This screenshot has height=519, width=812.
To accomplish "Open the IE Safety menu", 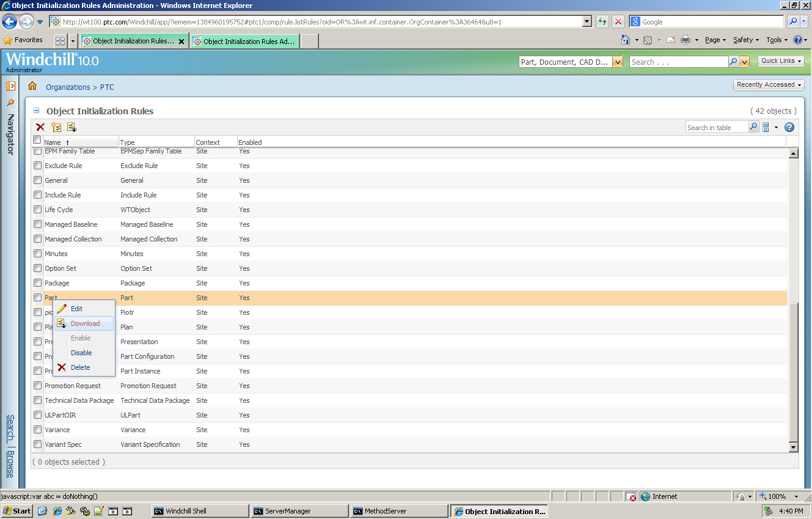I will [746, 40].
